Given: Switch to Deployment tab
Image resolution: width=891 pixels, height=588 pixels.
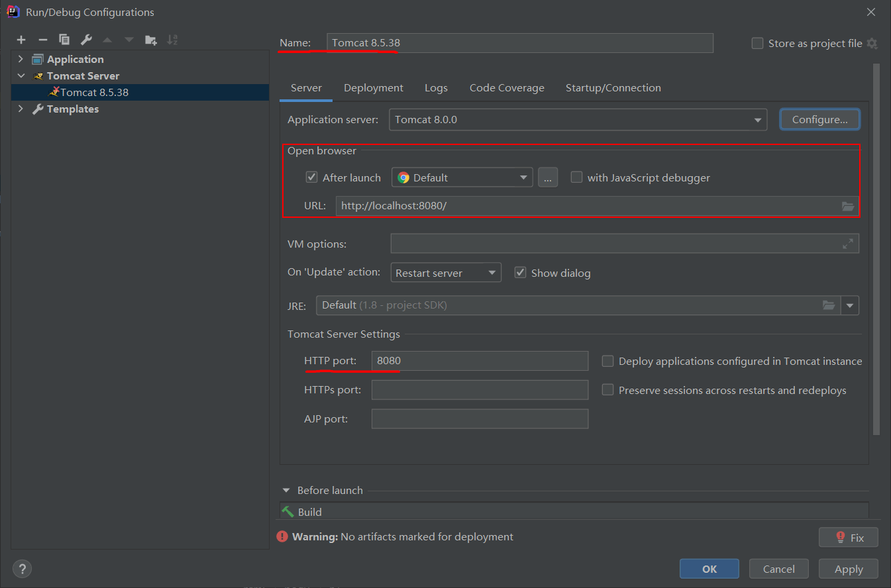Looking at the screenshot, I should point(374,88).
